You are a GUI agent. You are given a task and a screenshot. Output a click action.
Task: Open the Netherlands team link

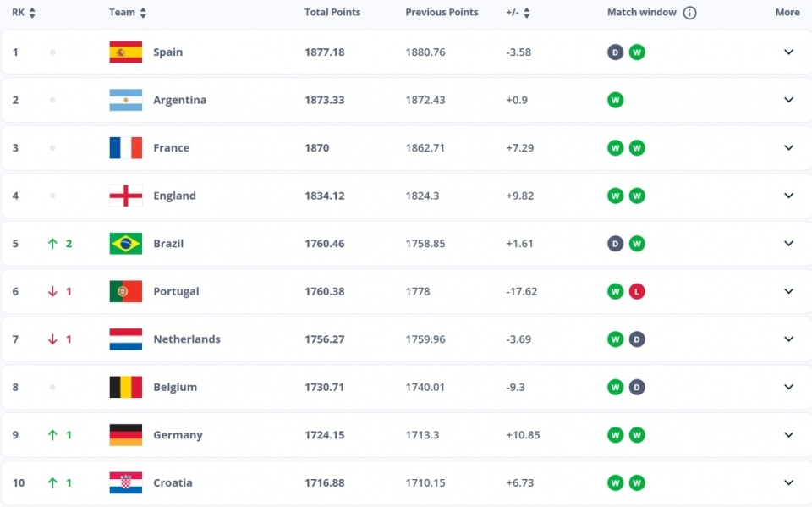point(186,339)
